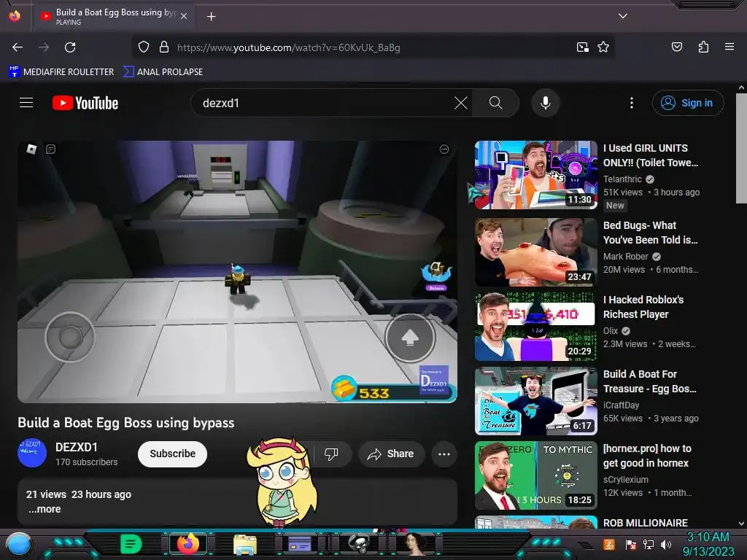Open Build A Boat For Treasure iCraftDay thumbnail
The width and height of the screenshot is (747, 560).
[536, 401]
